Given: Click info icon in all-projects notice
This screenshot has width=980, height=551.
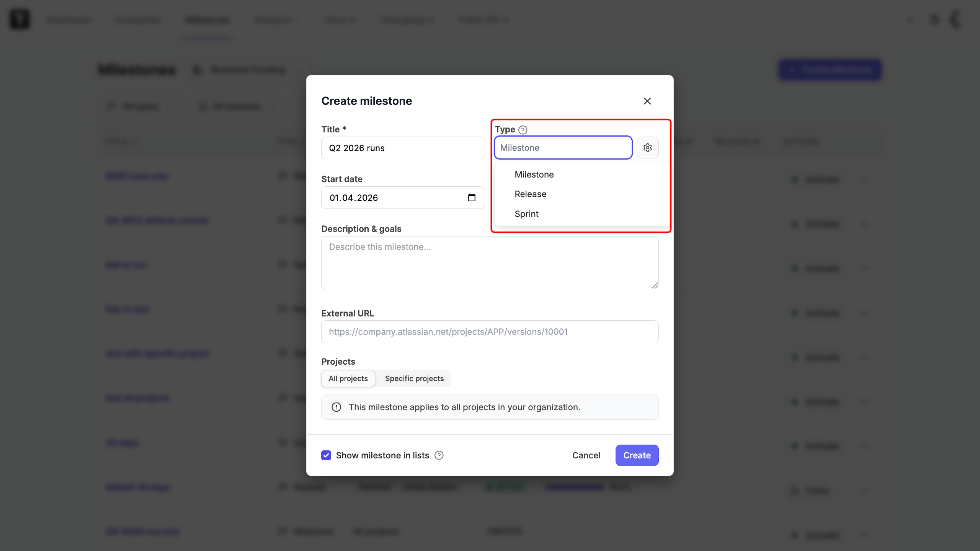Looking at the screenshot, I should (x=336, y=407).
